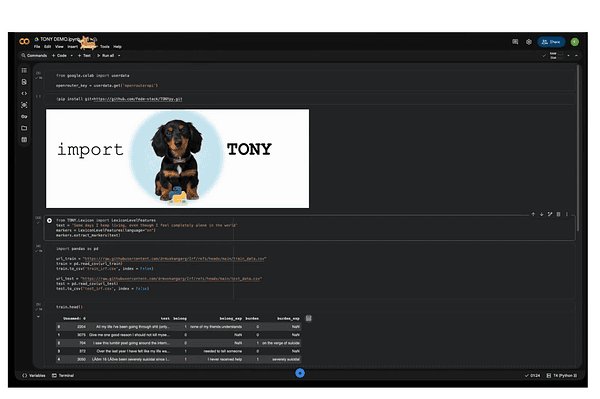
Task: Open the Colab logo home link
Action: [24, 41]
